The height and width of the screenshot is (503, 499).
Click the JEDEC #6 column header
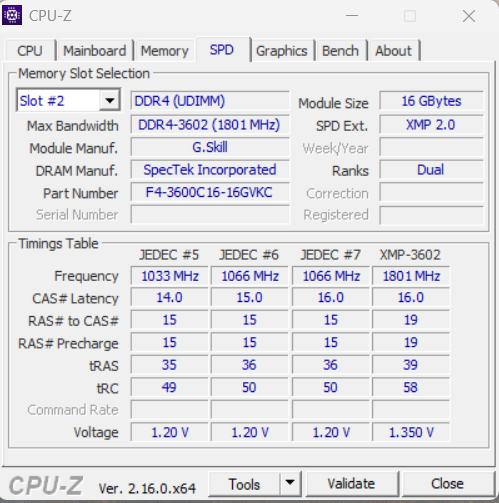249,255
